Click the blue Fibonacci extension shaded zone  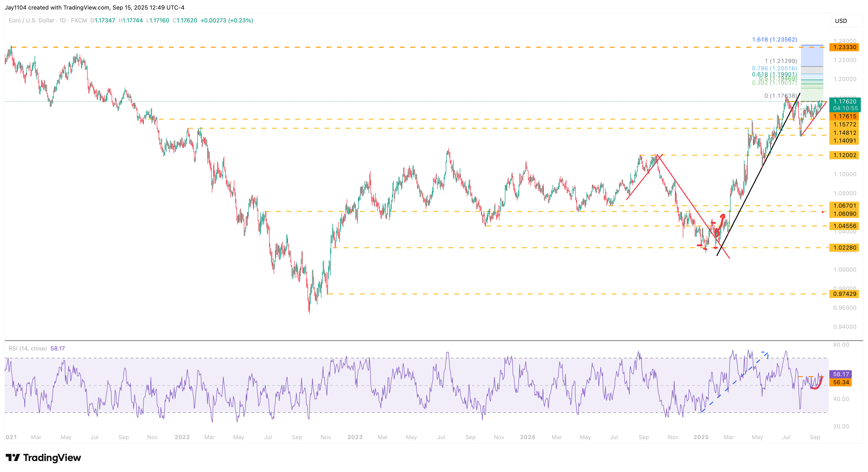click(x=812, y=56)
